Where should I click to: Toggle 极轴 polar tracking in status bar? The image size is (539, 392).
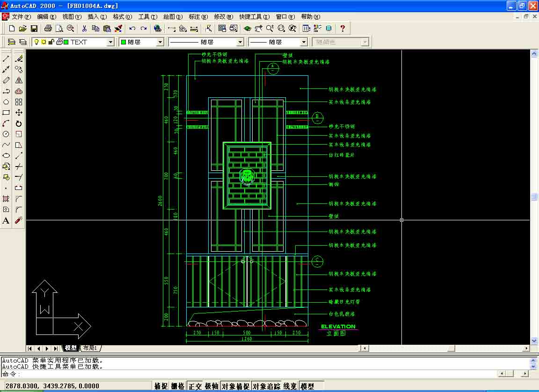(x=212, y=386)
